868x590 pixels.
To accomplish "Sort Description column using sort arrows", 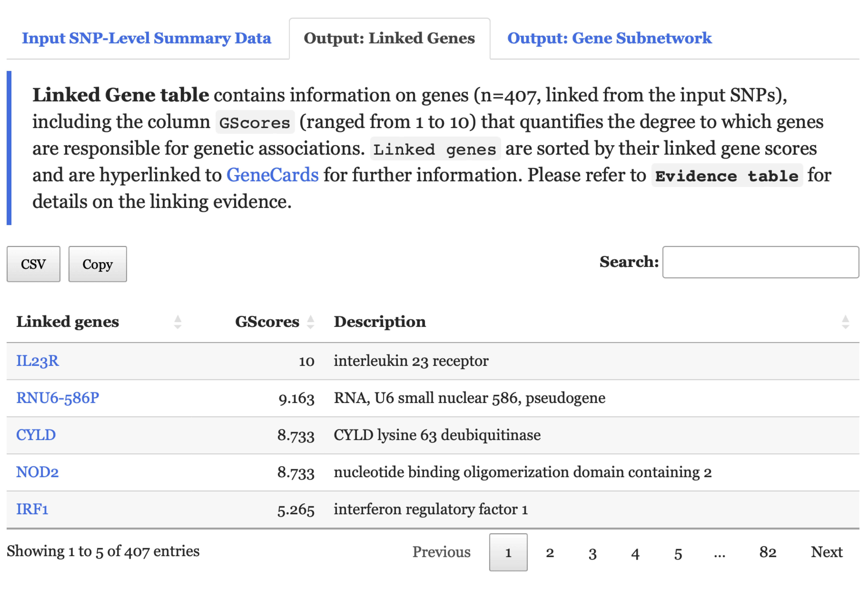I will 845,322.
